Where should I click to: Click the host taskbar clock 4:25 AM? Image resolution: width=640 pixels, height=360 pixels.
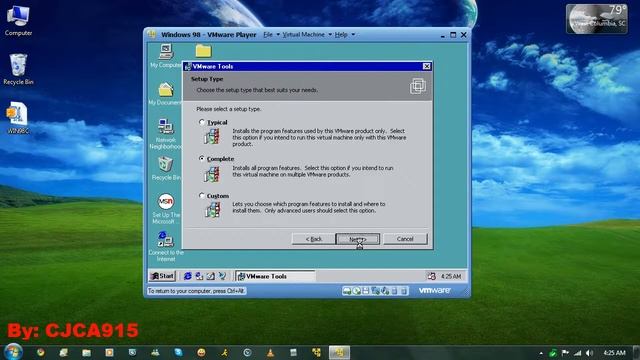(614, 353)
